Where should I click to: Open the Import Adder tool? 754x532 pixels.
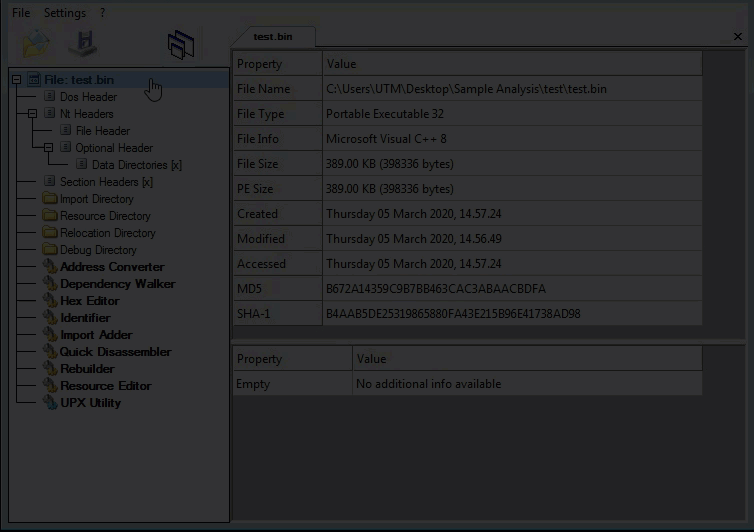96,335
